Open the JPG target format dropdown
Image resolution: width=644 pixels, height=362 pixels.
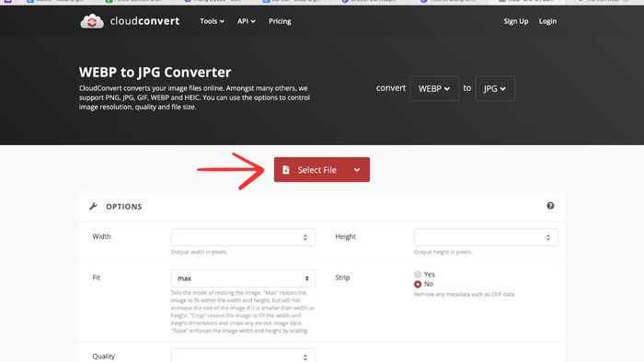tap(495, 88)
